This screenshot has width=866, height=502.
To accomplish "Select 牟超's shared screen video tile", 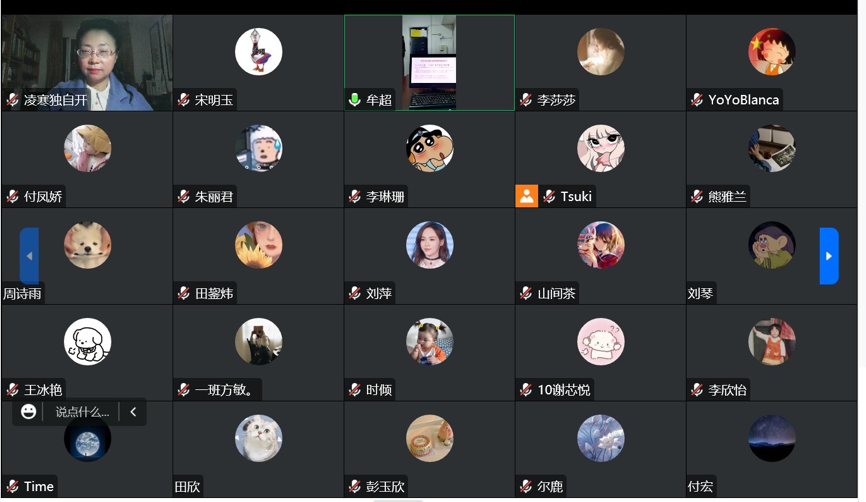I will pos(430,63).
